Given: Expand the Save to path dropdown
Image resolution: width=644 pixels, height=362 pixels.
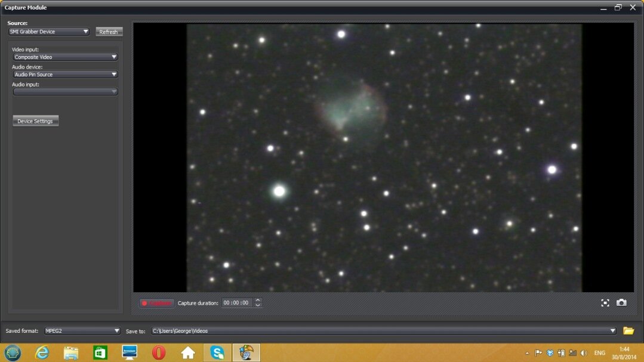Looking at the screenshot, I should click(x=612, y=331).
